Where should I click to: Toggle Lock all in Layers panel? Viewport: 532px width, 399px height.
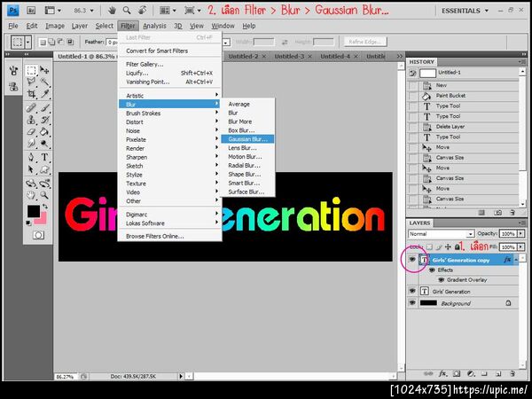click(x=457, y=246)
